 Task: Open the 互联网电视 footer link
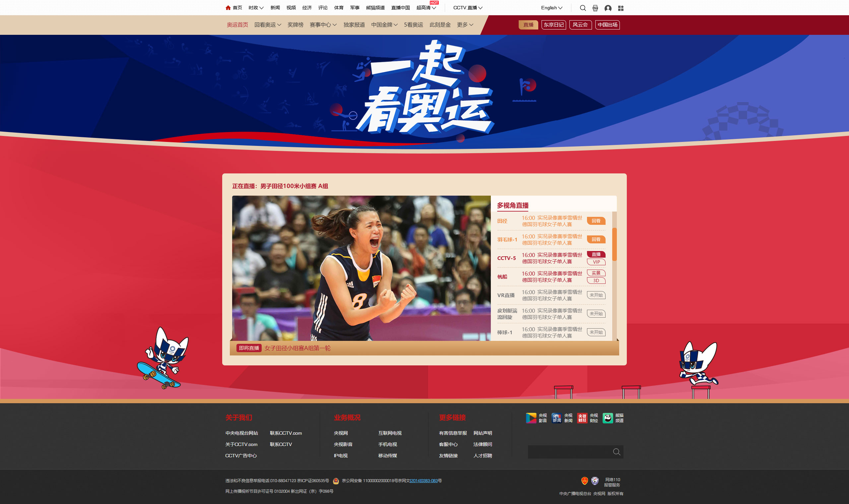coord(390,433)
